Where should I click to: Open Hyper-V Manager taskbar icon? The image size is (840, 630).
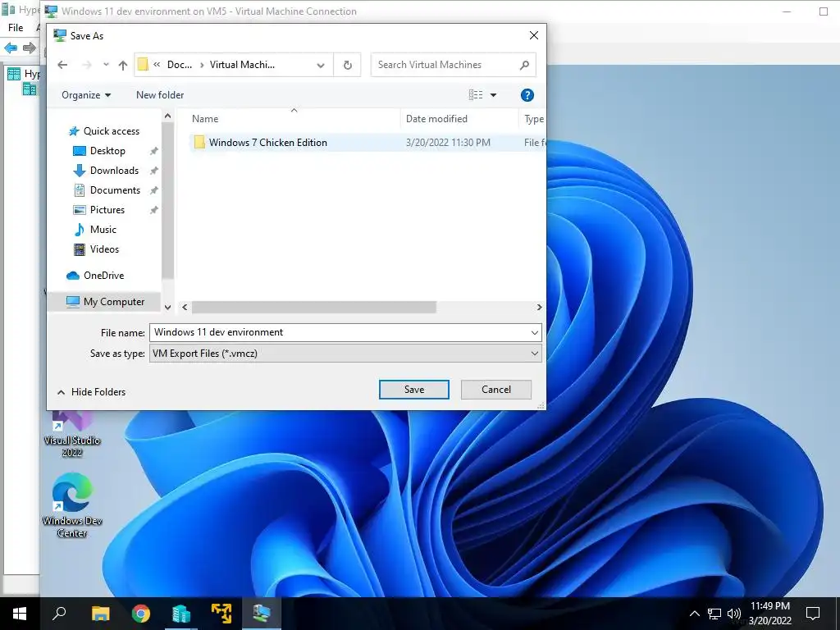pos(181,614)
